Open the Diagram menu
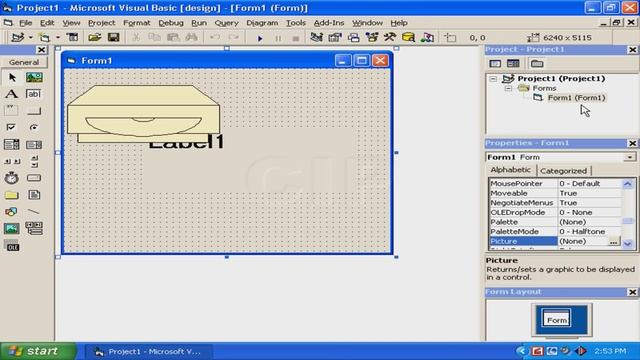Viewport: 640px width, 360px height. [x=262, y=23]
